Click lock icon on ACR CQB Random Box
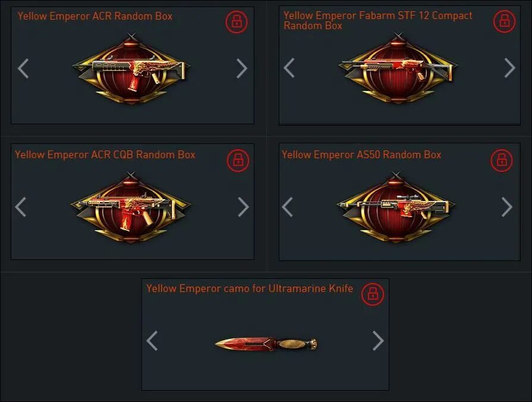 [238, 160]
